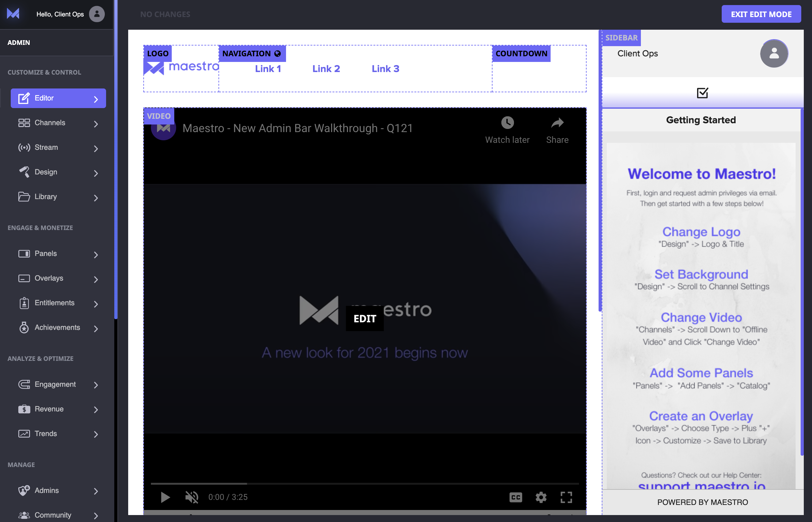Click the Editor pencil icon
The width and height of the screenshot is (812, 522).
[x=24, y=98]
